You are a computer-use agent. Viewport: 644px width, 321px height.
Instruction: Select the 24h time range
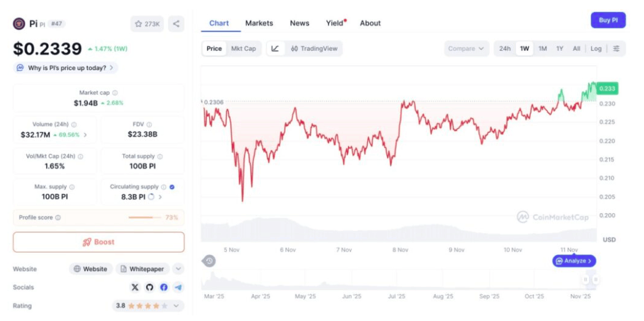(505, 48)
